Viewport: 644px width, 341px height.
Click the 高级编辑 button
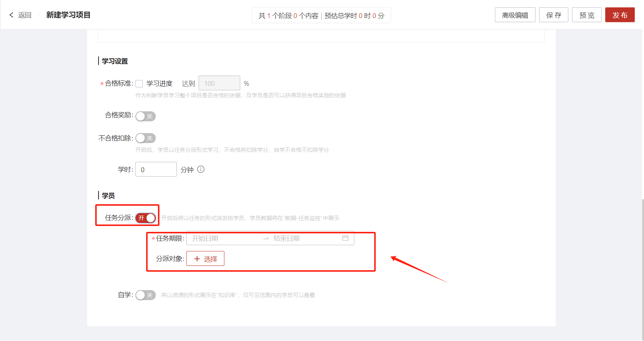515,15
